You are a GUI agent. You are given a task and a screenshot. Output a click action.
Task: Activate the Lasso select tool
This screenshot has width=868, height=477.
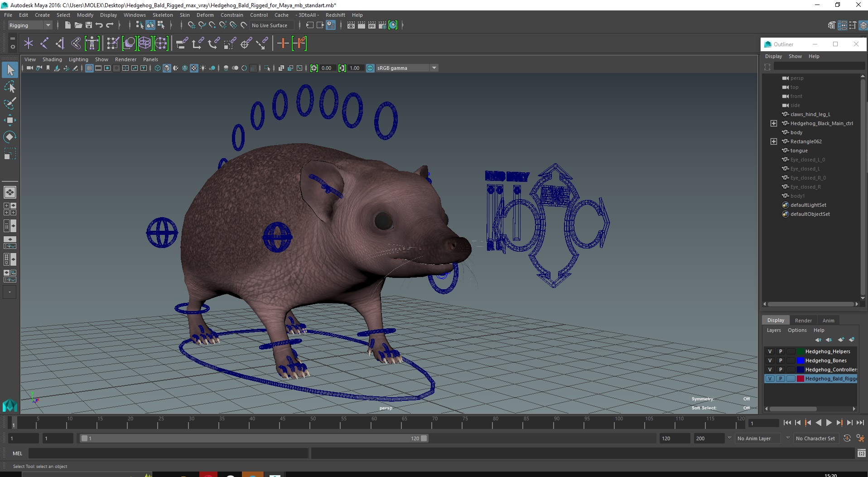(x=10, y=87)
